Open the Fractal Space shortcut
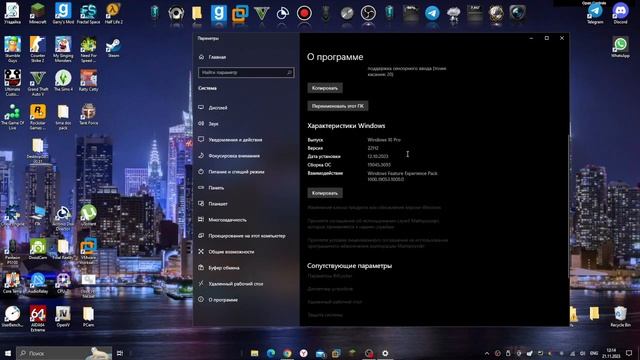 point(88,13)
